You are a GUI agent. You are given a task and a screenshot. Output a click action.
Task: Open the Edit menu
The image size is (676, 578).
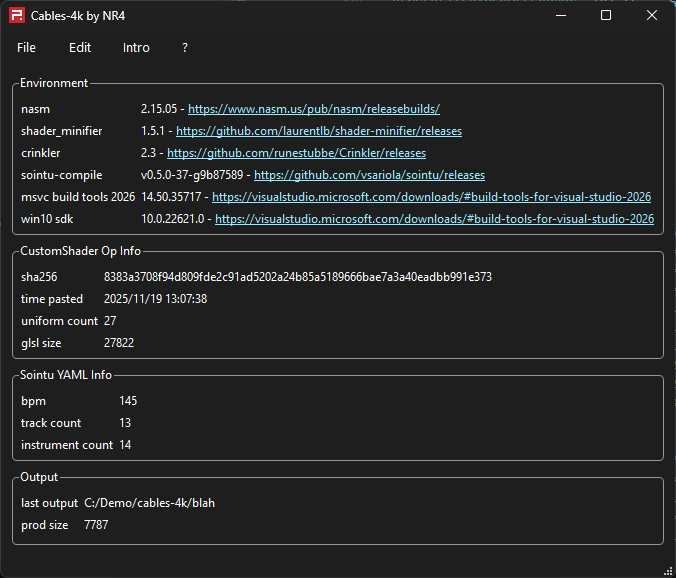[80, 48]
